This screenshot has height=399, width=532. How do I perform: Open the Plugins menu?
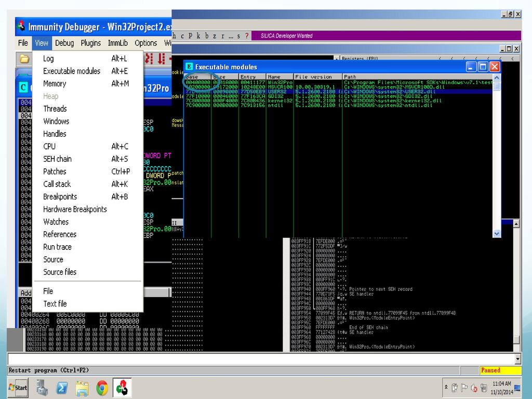(x=90, y=43)
